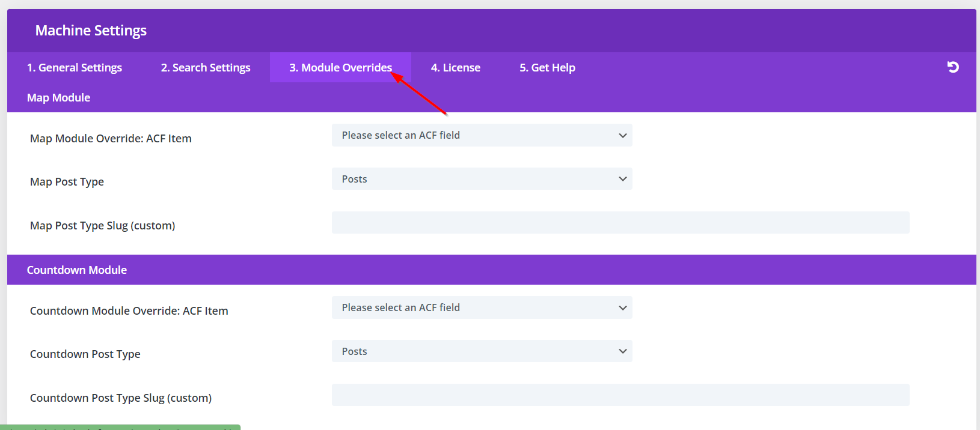980x430 pixels.
Task: Expand Countdown Module Override ACF field dropdown
Action: tap(482, 308)
